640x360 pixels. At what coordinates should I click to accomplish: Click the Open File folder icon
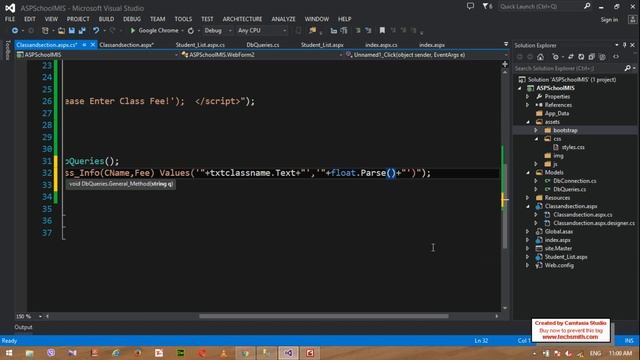pyautogui.click(x=61, y=31)
